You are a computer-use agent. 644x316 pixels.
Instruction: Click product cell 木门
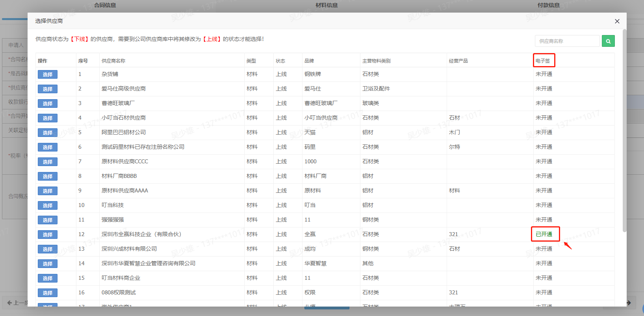coord(455,132)
